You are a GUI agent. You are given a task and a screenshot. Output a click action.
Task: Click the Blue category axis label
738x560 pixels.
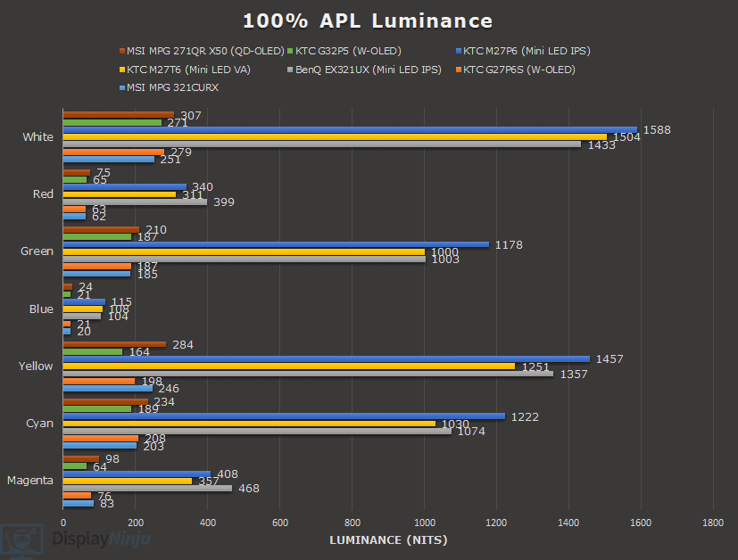pyautogui.click(x=41, y=309)
